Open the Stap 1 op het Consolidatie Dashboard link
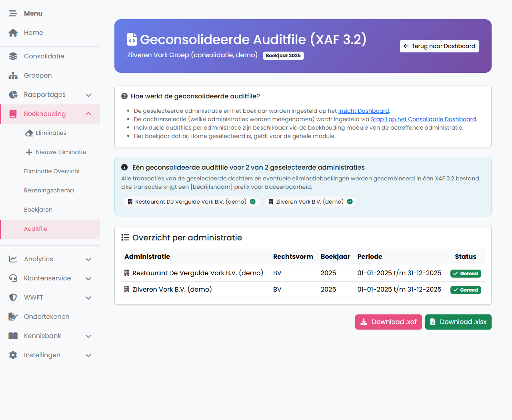 pyautogui.click(x=423, y=119)
